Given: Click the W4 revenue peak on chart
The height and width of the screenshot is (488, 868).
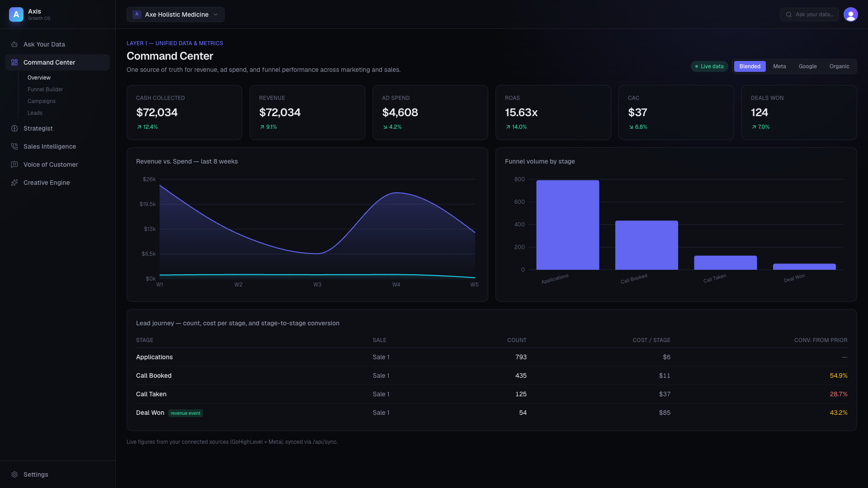Looking at the screenshot, I should pos(396,193).
